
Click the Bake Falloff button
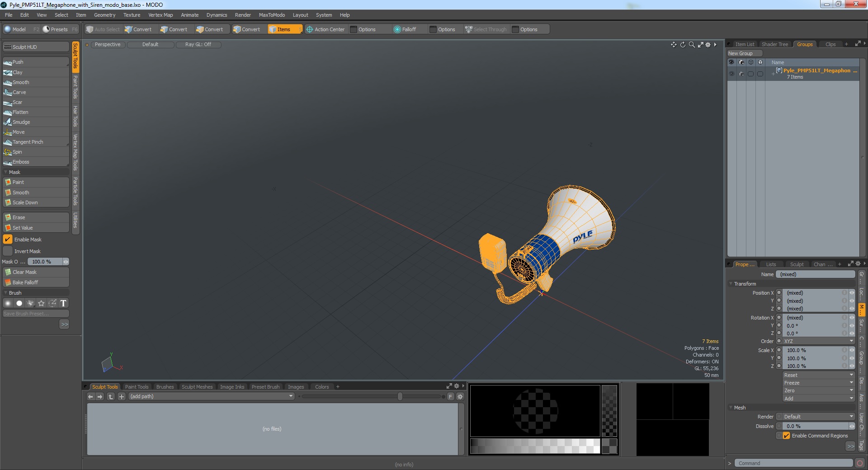click(36, 282)
